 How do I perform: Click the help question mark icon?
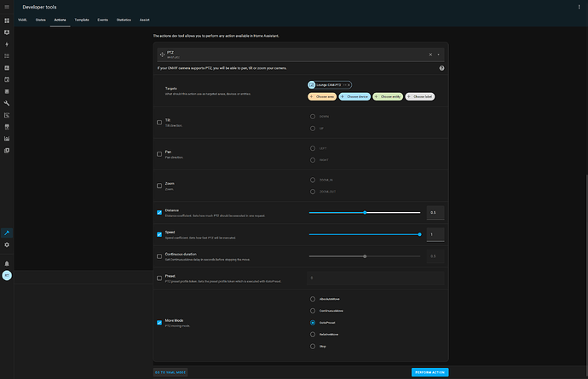(x=441, y=67)
